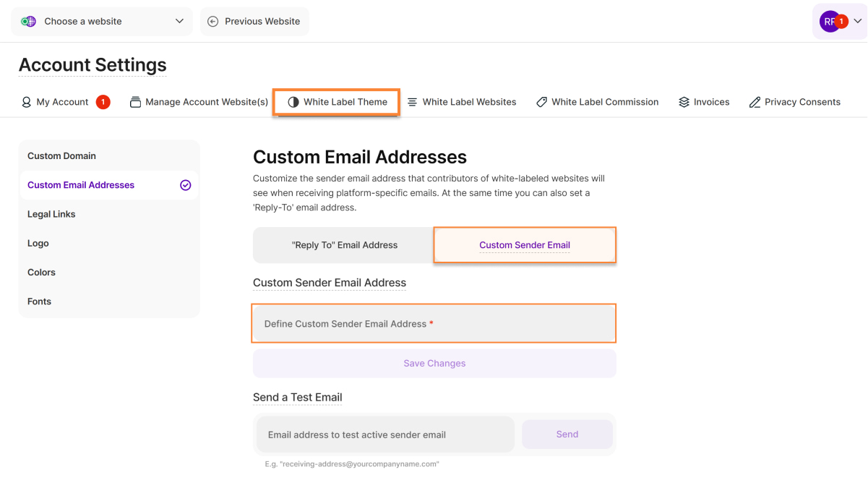Click the layers icon beside Invoices

[684, 102]
